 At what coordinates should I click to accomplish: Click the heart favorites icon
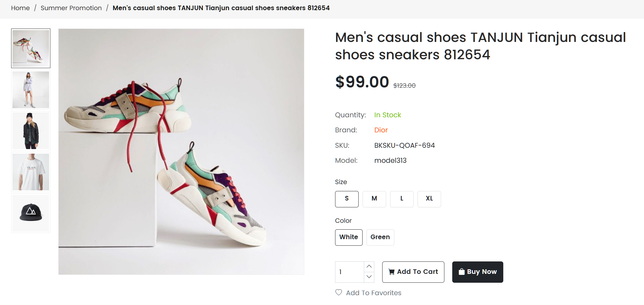(x=339, y=292)
